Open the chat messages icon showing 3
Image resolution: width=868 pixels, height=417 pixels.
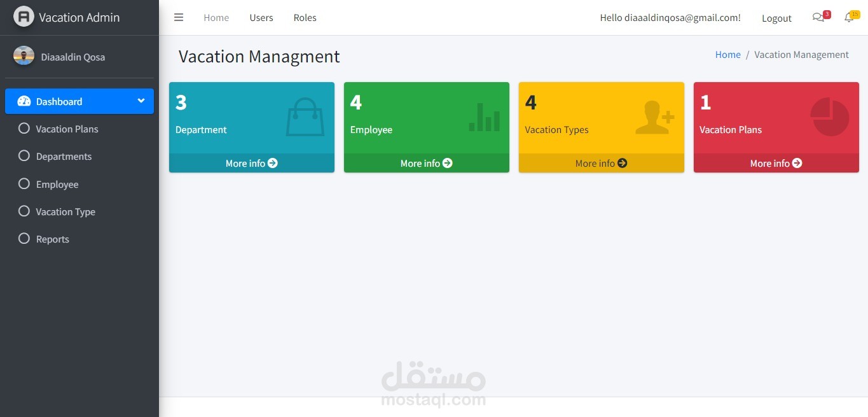pos(818,18)
